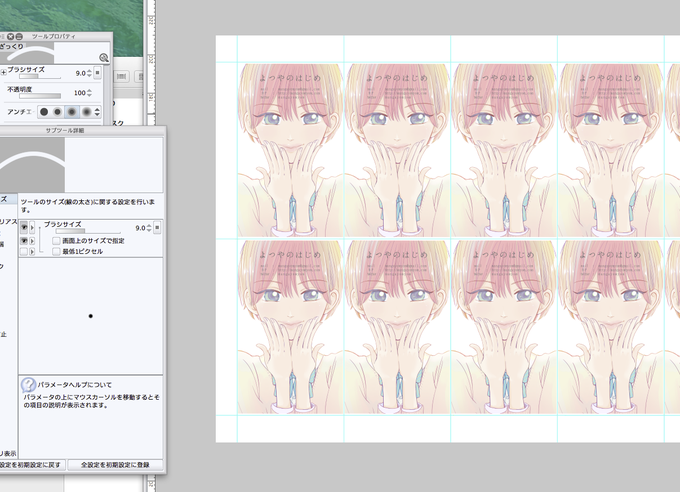Open sub tool detail via magnifier wrench icon
The image size is (680, 492).
pos(104,57)
